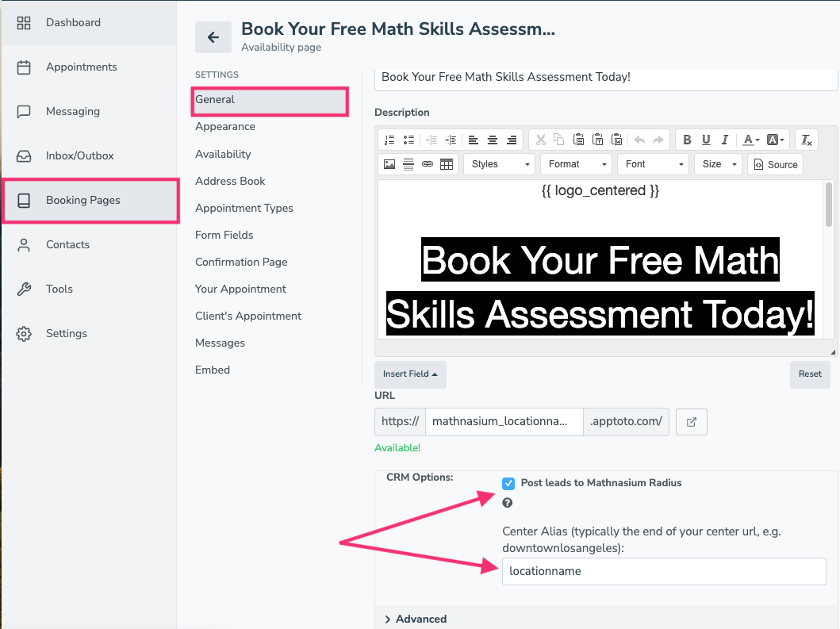The image size is (840, 629).
Task: Open the Size dropdown
Action: (x=719, y=164)
